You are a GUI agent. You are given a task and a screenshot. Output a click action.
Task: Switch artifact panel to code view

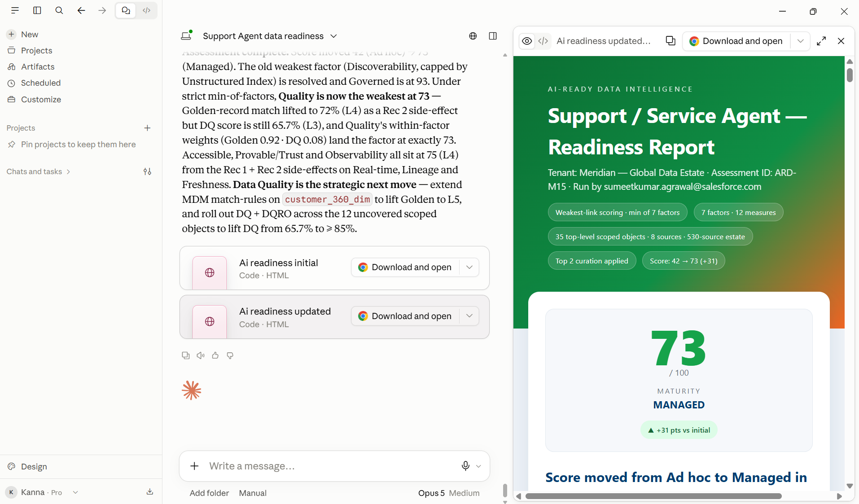point(543,41)
